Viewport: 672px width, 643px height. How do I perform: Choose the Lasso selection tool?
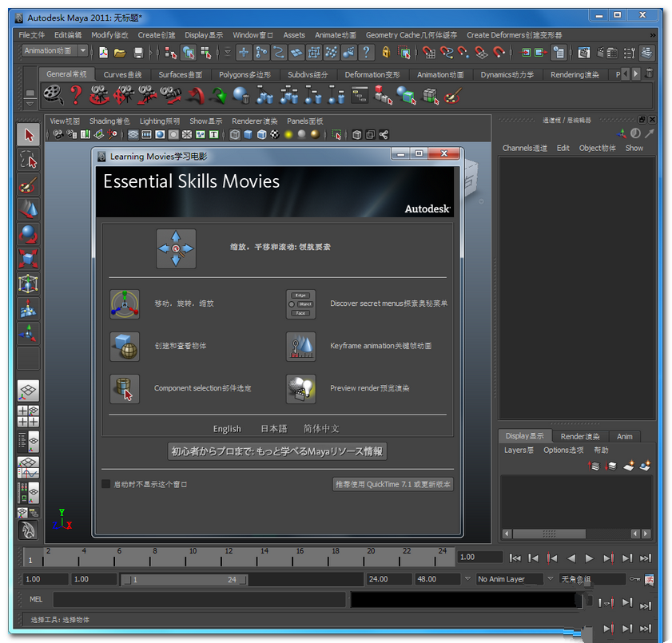(28, 160)
